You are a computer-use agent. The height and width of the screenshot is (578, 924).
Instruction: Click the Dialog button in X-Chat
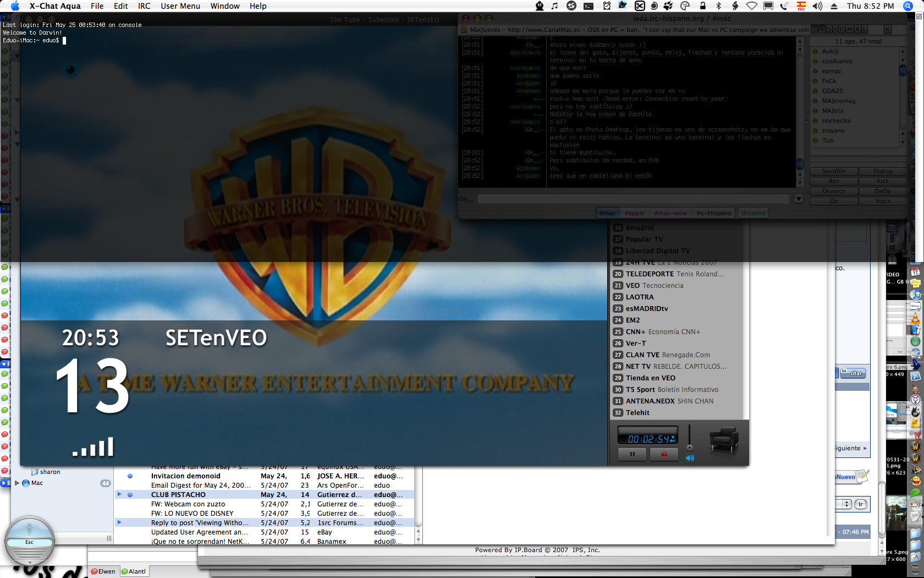click(883, 171)
